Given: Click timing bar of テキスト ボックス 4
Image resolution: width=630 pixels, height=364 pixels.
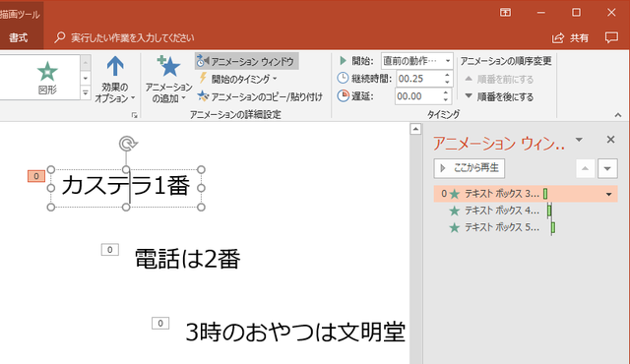Looking at the screenshot, I should point(549,211).
